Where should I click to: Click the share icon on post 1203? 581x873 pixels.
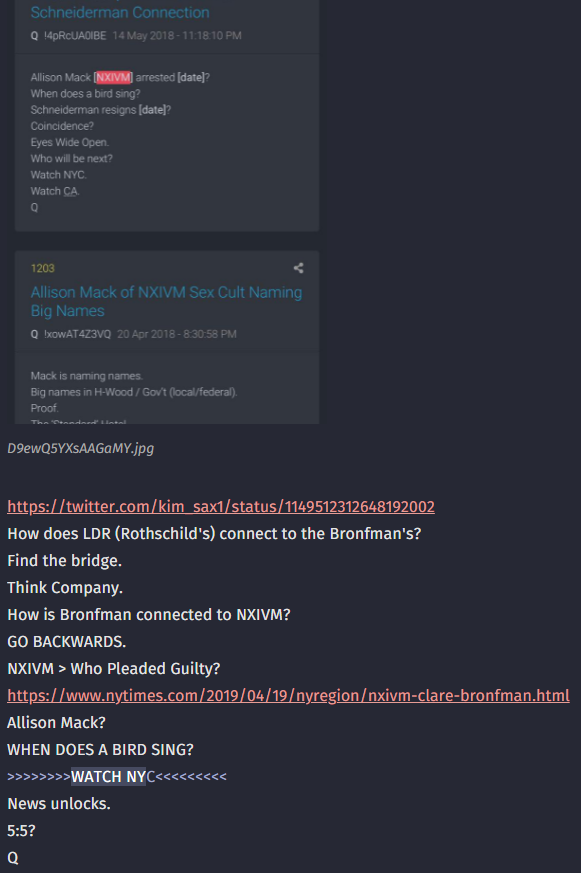coord(299,268)
